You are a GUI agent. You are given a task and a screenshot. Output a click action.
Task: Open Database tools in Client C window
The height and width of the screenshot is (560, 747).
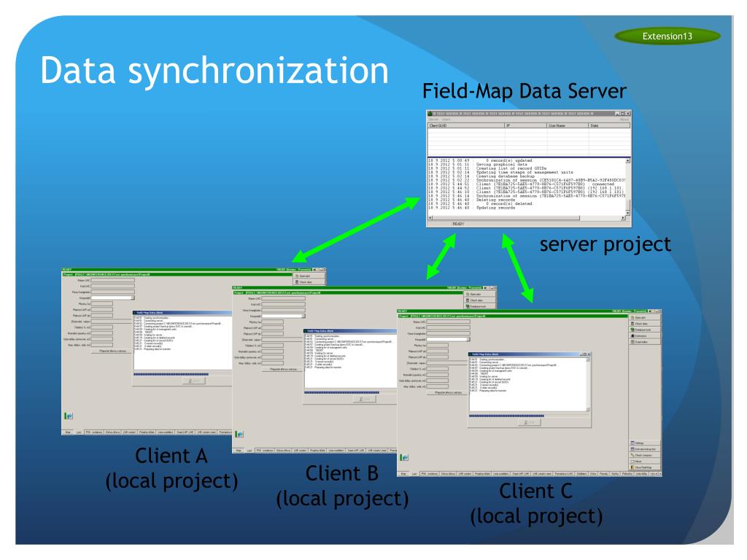pyautogui.click(x=645, y=330)
